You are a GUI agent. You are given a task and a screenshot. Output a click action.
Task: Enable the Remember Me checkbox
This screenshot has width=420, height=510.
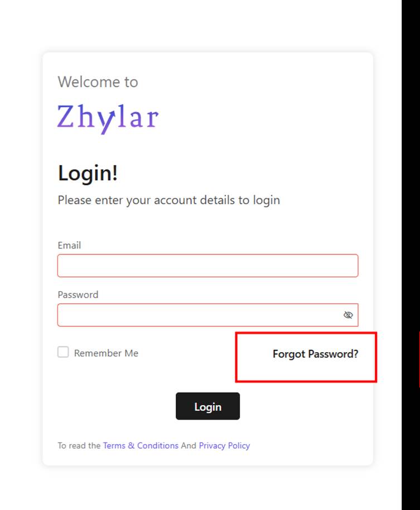[x=64, y=352]
